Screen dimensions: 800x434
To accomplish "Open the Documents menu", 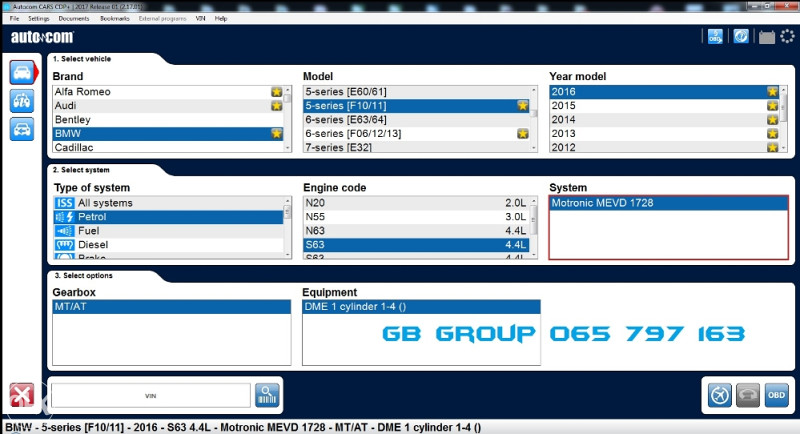I will click(74, 18).
